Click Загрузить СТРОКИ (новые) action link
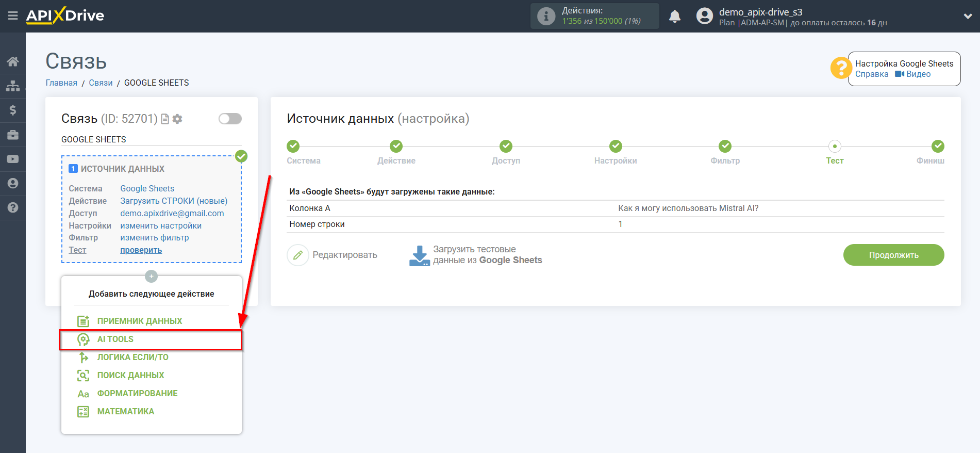The image size is (980, 453). click(x=174, y=201)
